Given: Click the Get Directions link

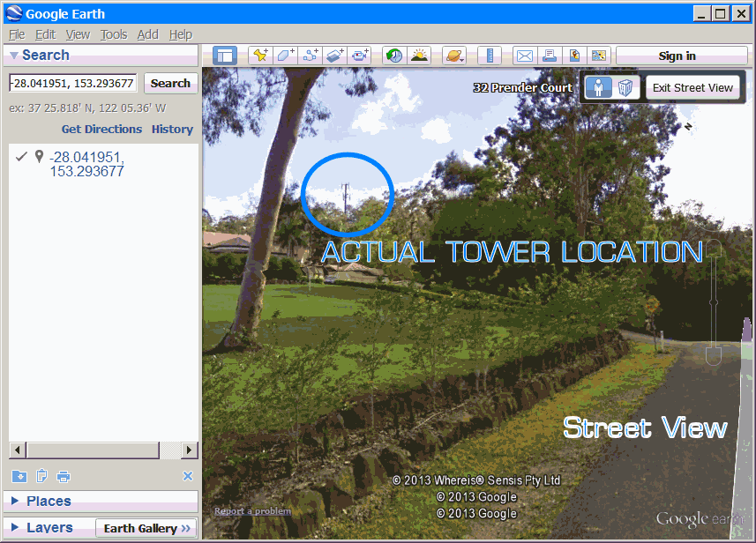Looking at the screenshot, I should pyautogui.click(x=101, y=129).
